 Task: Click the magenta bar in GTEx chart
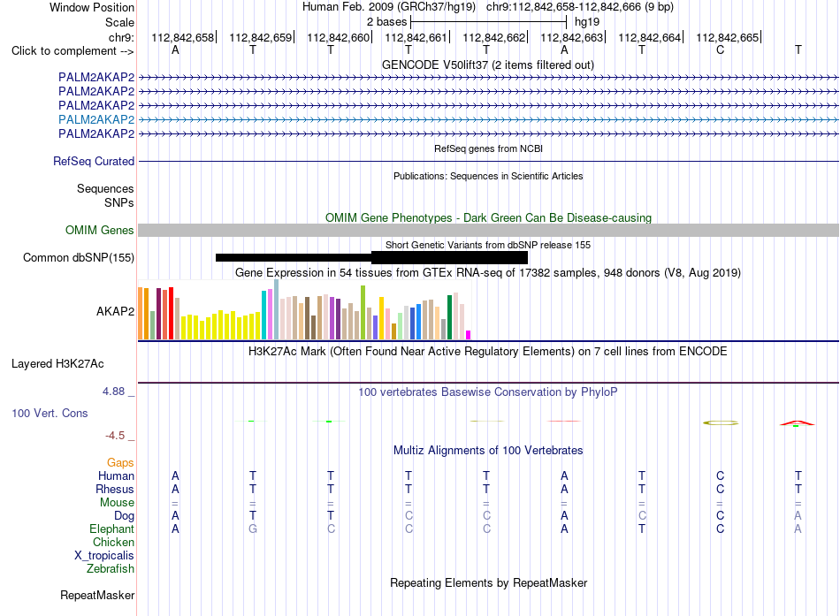click(469, 335)
